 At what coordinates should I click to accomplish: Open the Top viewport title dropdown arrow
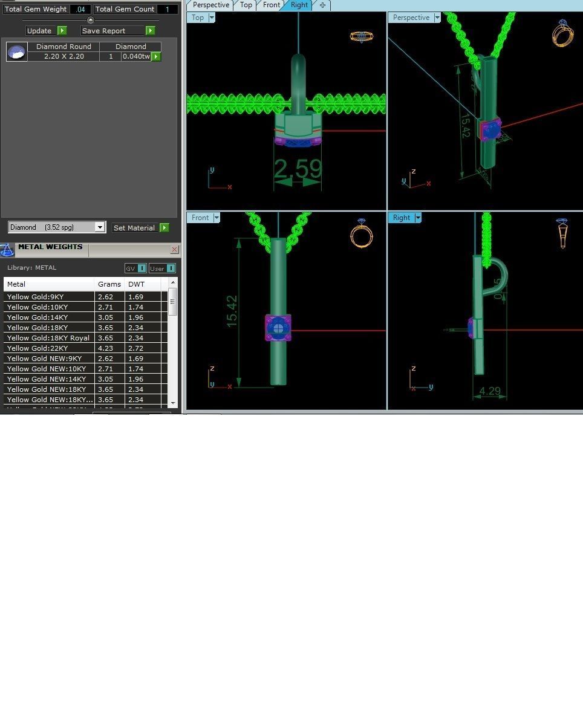click(x=212, y=18)
